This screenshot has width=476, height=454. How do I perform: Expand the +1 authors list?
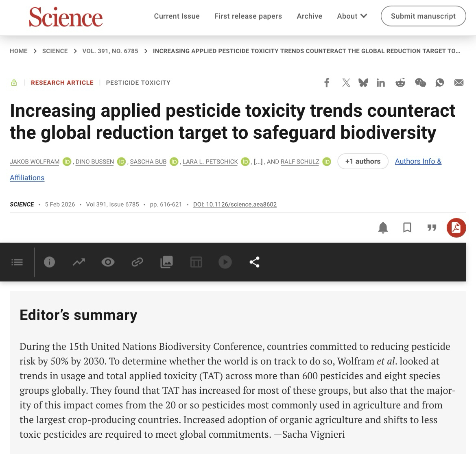click(362, 162)
